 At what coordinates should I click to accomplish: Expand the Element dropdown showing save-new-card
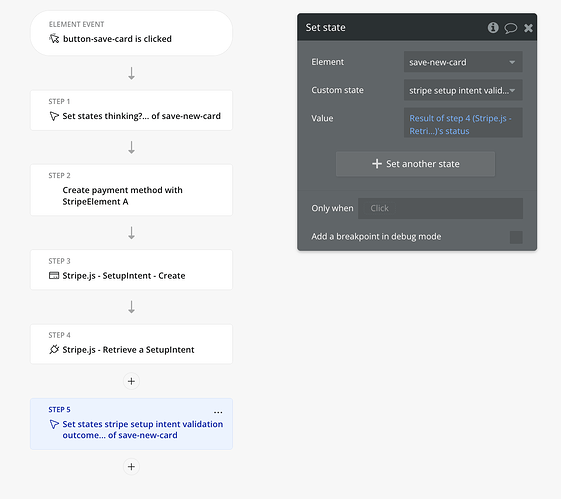coord(463,62)
